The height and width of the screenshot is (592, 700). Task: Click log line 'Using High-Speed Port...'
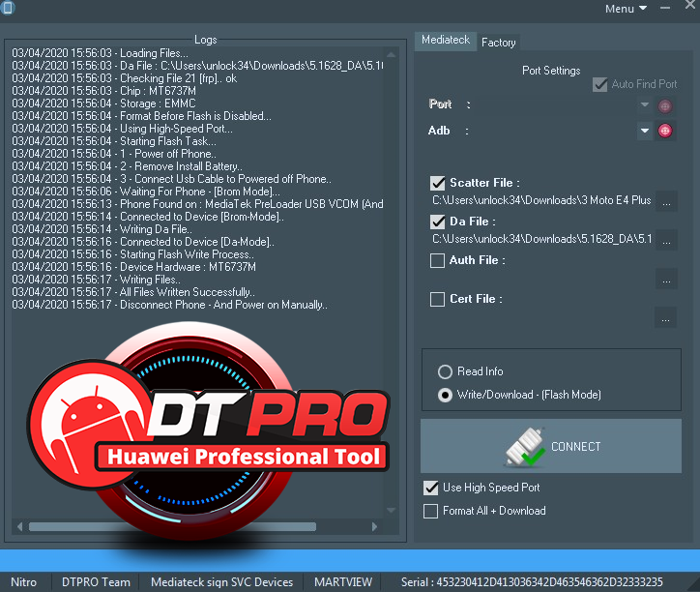pyautogui.click(x=123, y=129)
